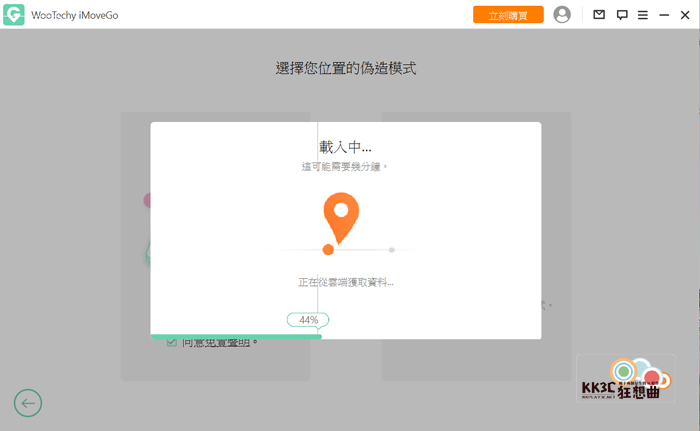Click the WooTechy iMoveGo title text

tap(75, 15)
